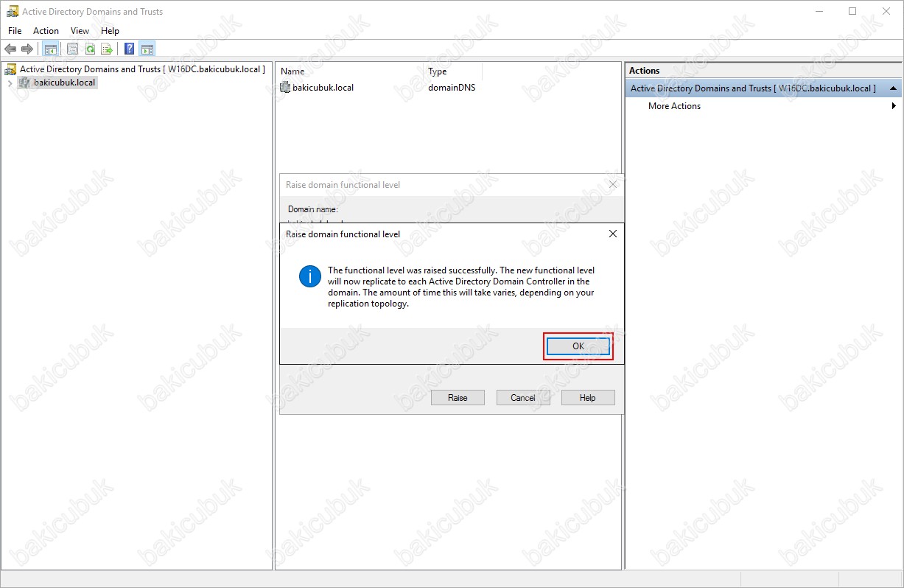Close the front success message dialog
Screen dimensions: 904x588
point(613,234)
